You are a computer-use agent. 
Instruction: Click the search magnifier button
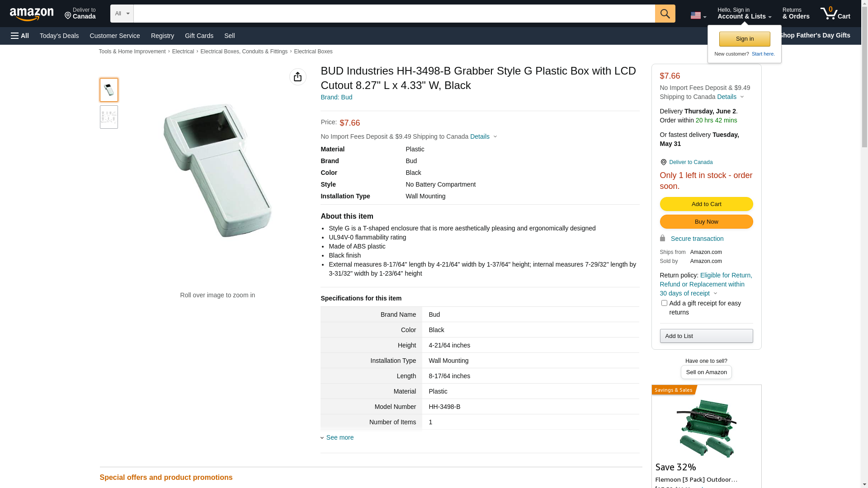[x=665, y=14]
